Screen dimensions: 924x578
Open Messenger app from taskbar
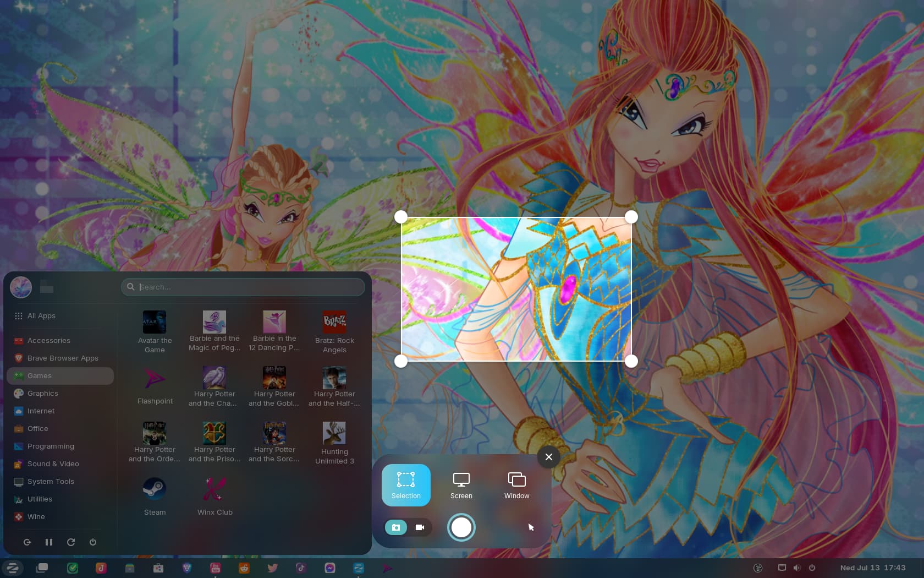pyautogui.click(x=330, y=568)
